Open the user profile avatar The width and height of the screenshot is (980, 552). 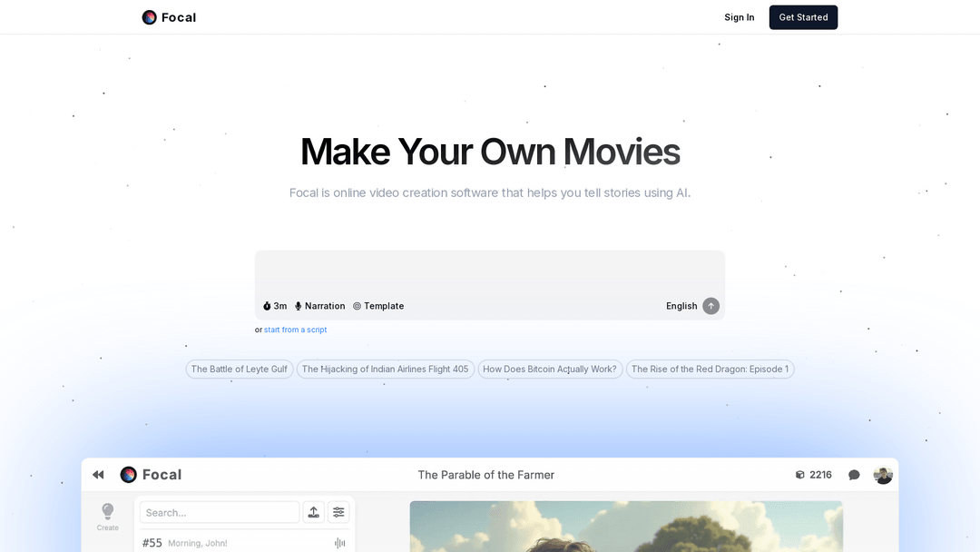click(883, 475)
